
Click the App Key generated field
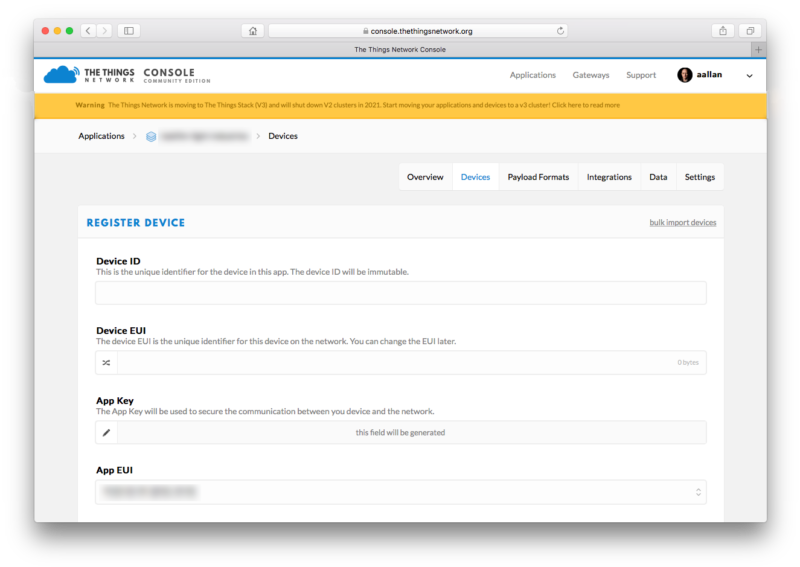[x=412, y=432]
